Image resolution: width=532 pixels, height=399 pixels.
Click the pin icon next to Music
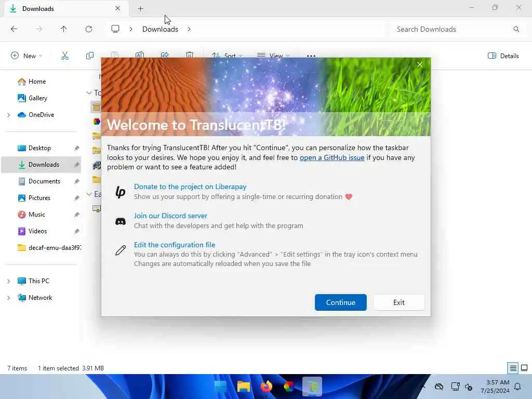click(x=76, y=215)
